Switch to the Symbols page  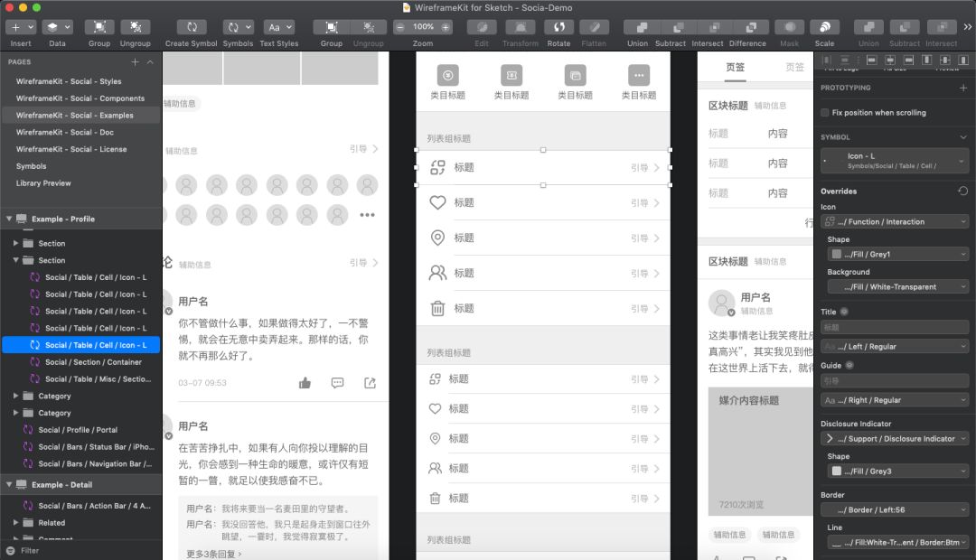click(x=31, y=166)
